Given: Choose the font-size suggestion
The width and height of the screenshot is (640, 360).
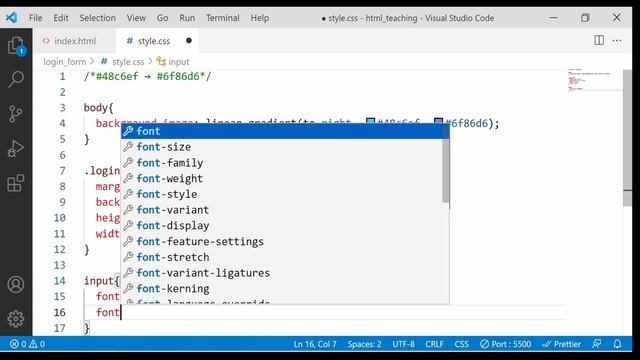Looking at the screenshot, I should click(282, 147).
